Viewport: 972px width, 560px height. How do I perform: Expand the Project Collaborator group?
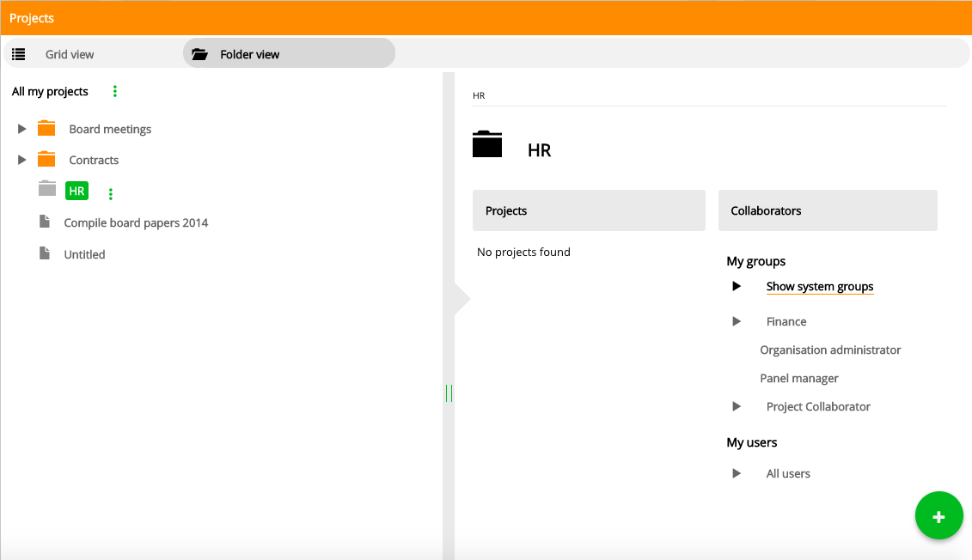coord(737,406)
